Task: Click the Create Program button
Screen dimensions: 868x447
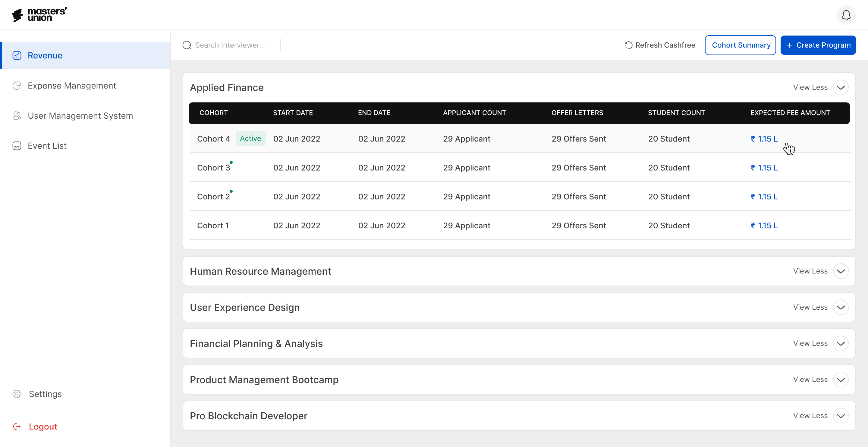Action: tap(818, 45)
